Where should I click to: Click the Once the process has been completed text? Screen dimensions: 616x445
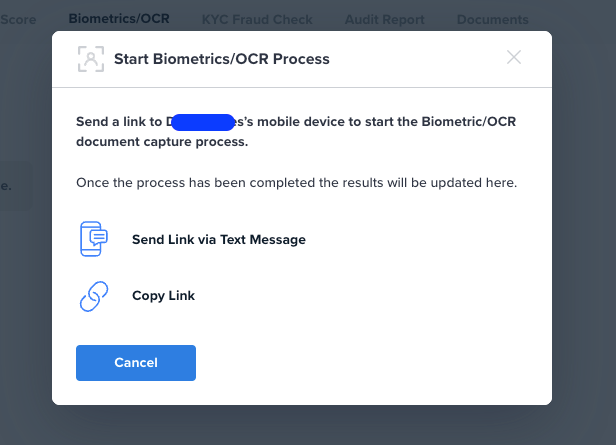click(296, 184)
